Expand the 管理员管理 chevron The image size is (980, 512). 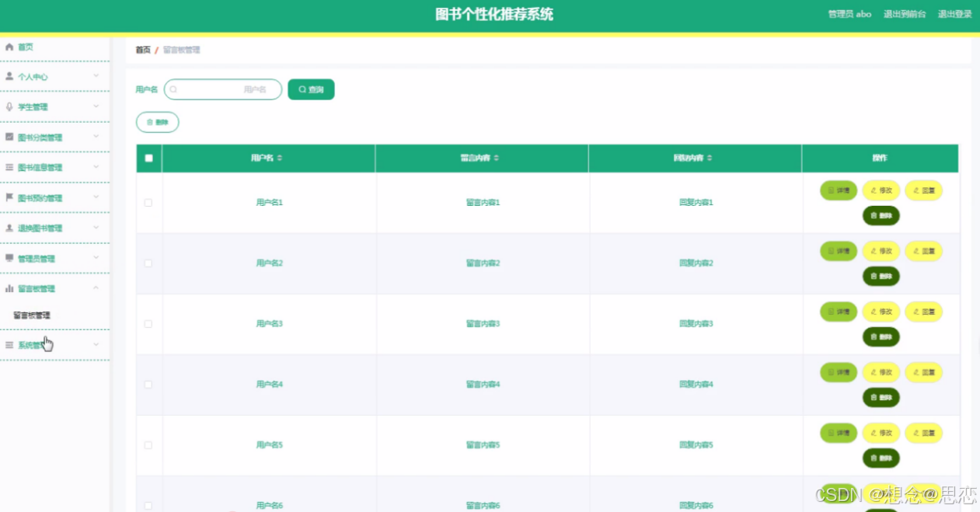(x=96, y=258)
